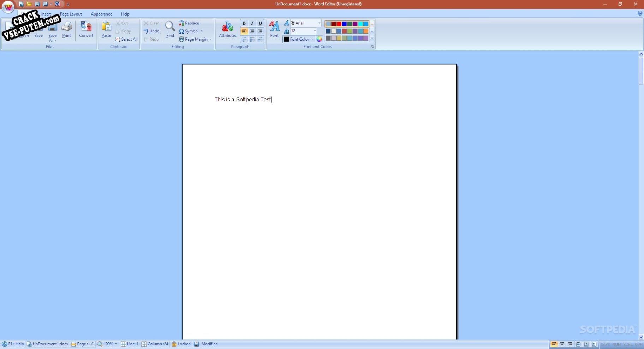Viewport: 644px width, 349px height.
Task: Click the Paste clipboard icon
Action: [106, 29]
